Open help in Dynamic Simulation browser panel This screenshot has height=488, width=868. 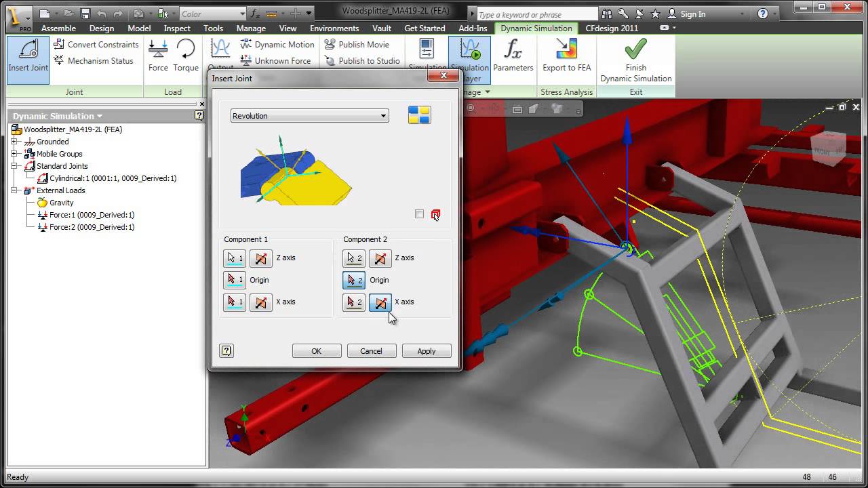click(199, 116)
